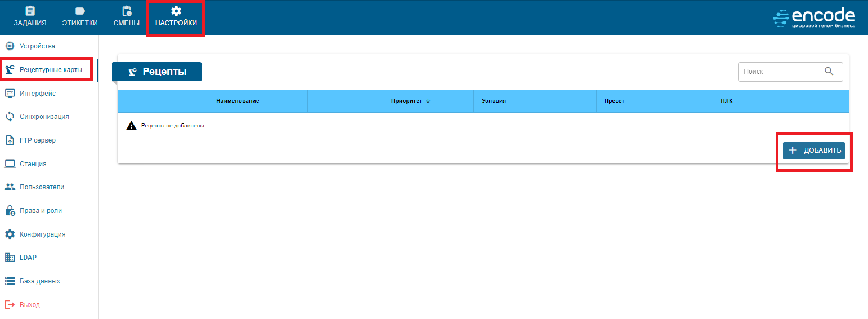Click the Синхронизация circular arrows icon
Viewport: 868px width, 319px height.
pyautogui.click(x=10, y=117)
